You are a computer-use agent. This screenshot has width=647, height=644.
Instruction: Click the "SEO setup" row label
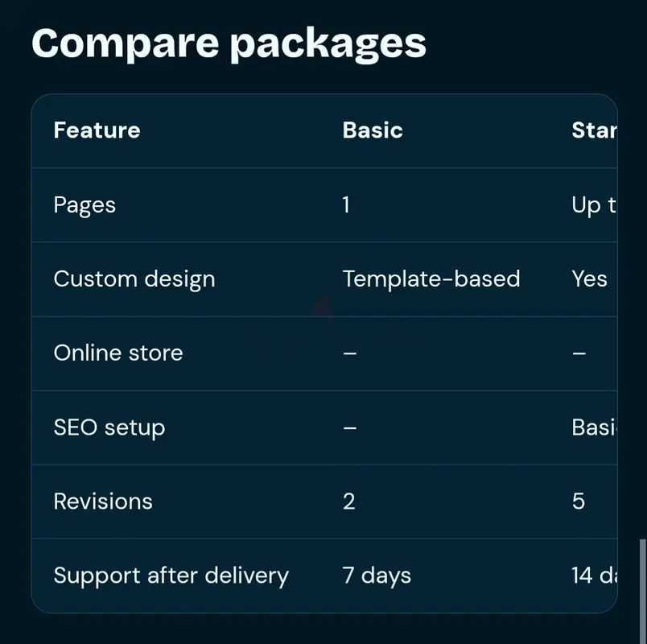click(109, 427)
